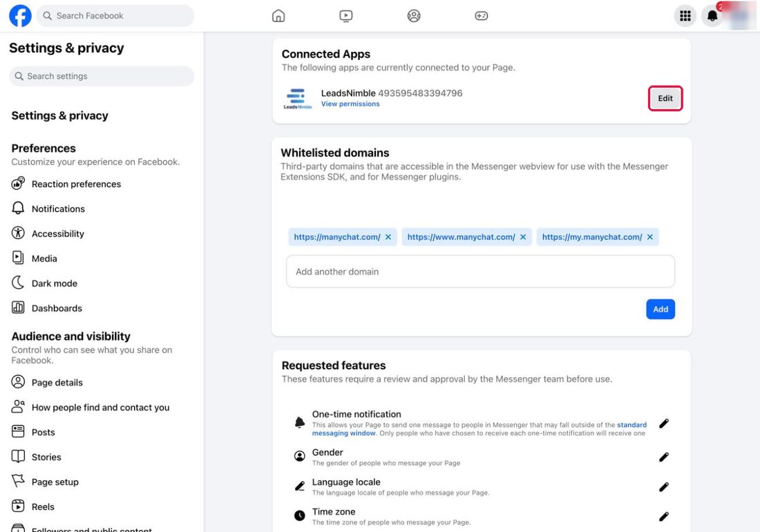View permissions for LeadsNimble
Screen dimensions: 760x532
point(350,104)
